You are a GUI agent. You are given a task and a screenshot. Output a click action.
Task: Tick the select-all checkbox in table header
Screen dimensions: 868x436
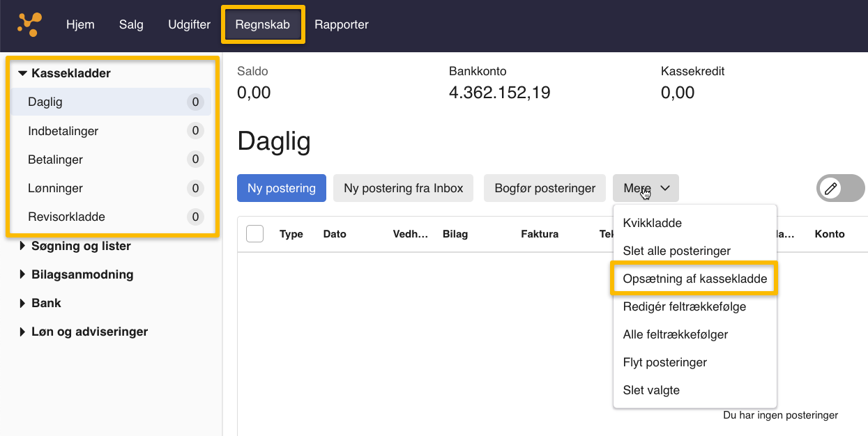(255, 234)
